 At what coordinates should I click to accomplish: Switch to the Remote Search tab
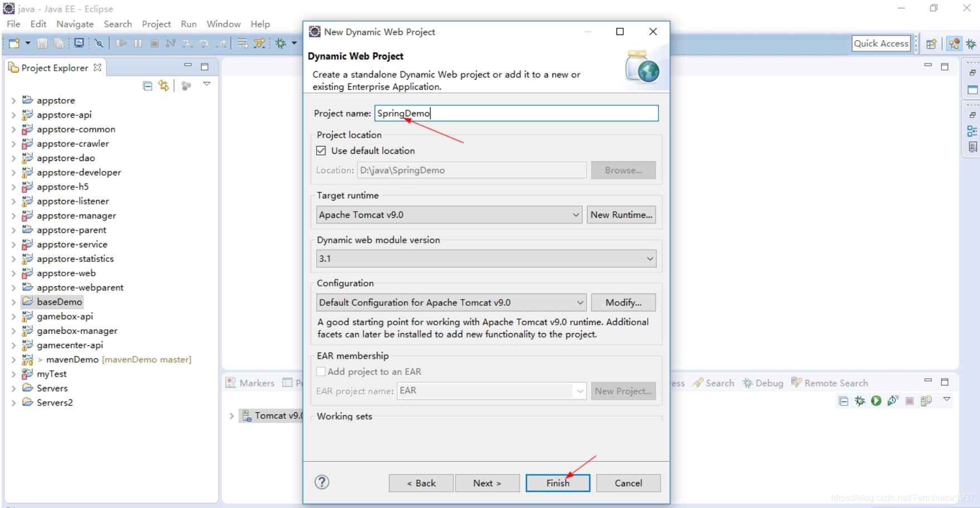[x=829, y=383]
